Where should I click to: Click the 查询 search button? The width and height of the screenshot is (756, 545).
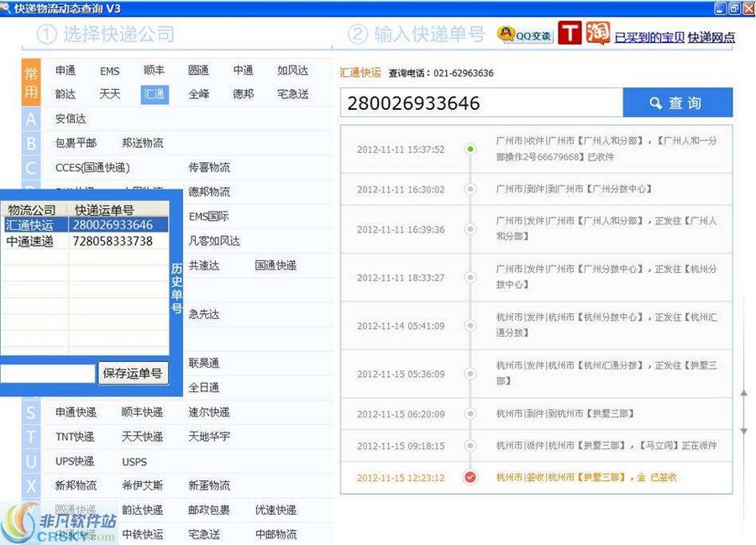point(677,102)
